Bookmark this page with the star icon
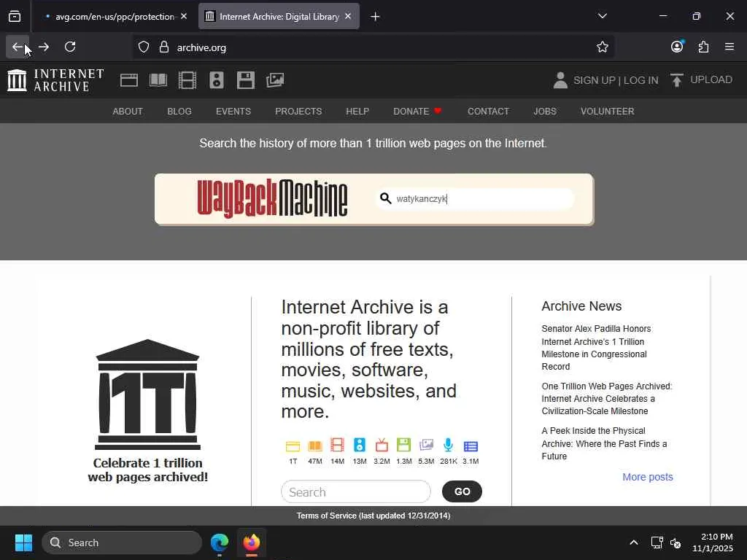 point(602,47)
